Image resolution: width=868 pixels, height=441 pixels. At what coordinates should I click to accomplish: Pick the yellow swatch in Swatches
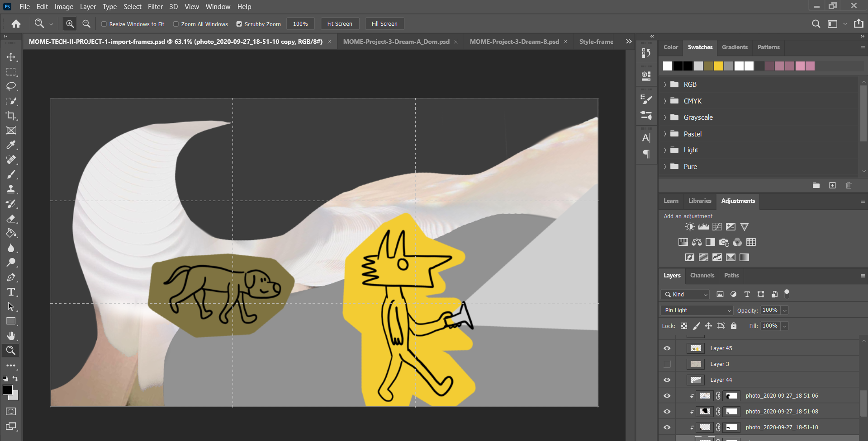719,66
